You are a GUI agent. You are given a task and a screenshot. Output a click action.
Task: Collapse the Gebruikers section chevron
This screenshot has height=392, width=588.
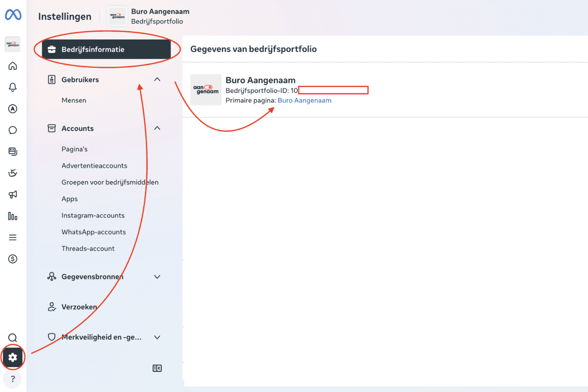[x=157, y=79]
